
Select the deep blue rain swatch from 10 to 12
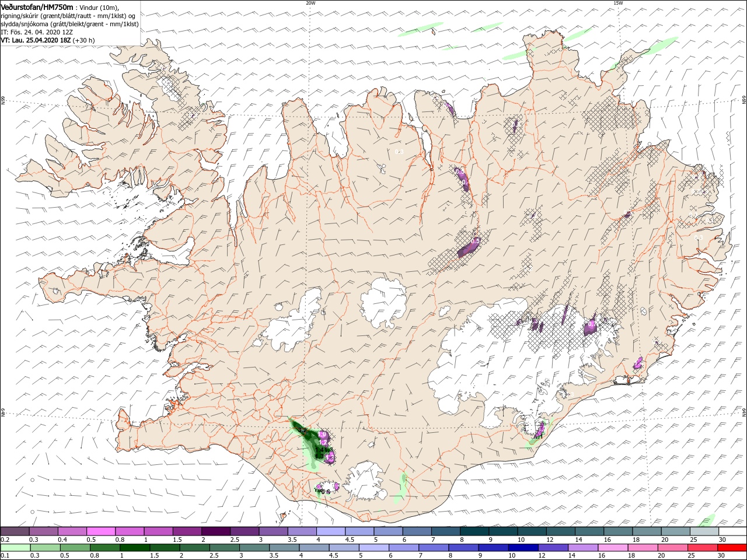tap(523, 548)
